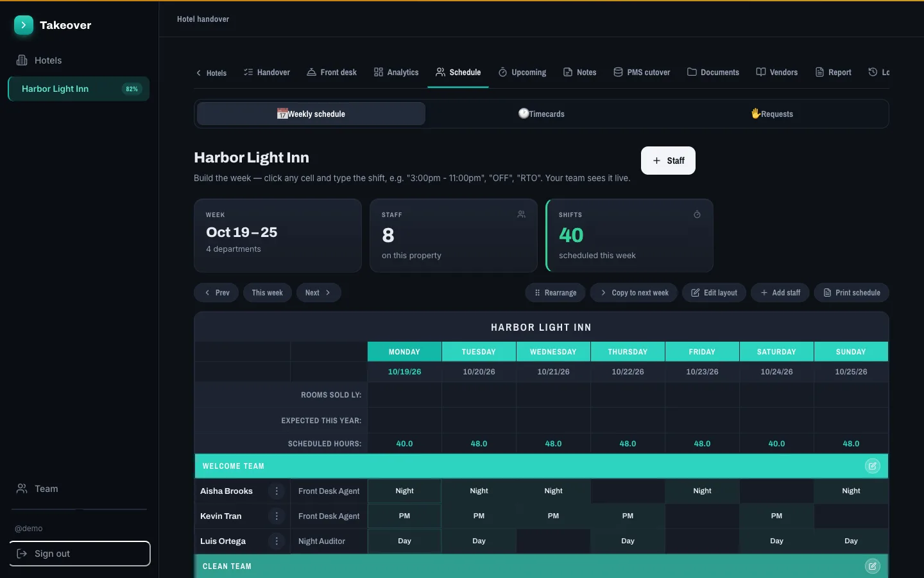This screenshot has width=924, height=578.
Task: Open options menu for Kevin Tran
Action: click(x=277, y=516)
